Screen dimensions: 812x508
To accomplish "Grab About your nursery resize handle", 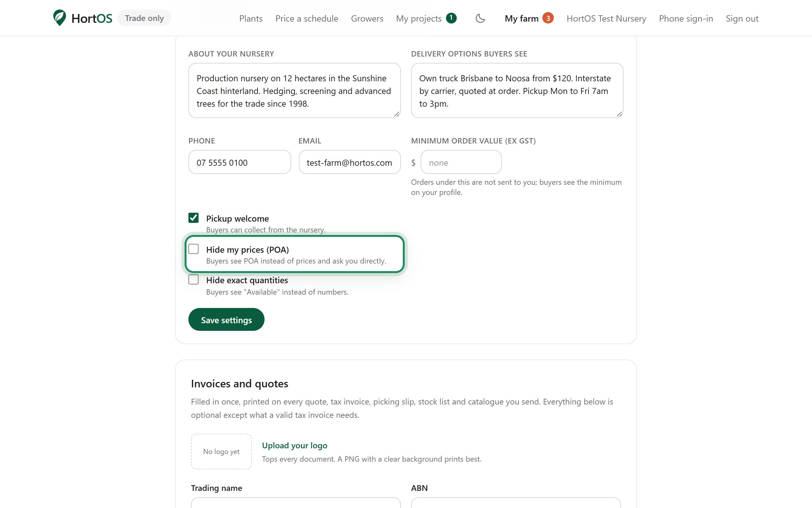I will pos(396,114).
